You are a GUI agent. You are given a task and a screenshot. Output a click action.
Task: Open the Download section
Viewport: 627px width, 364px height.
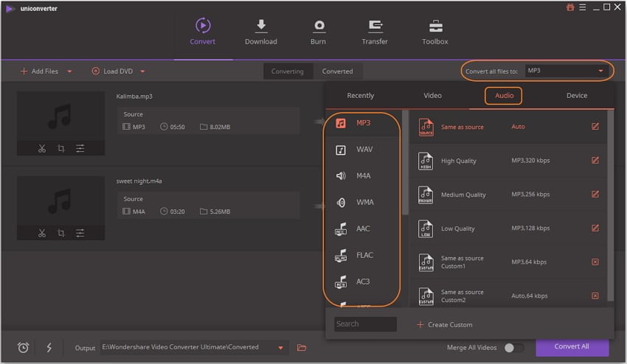[260, 32]
